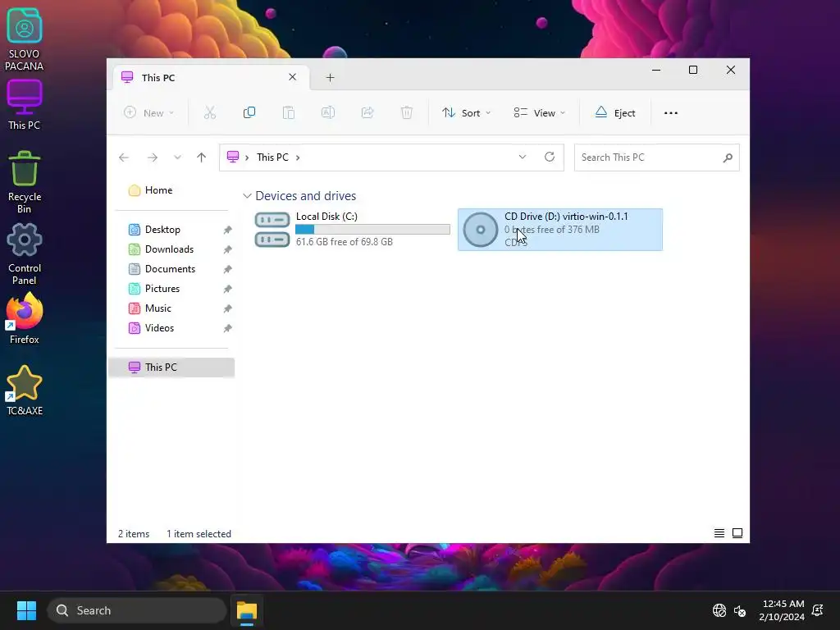This screenshot has width=840, height=630.
Task: Click the Share icon in the toolbar
Action: 367,112
